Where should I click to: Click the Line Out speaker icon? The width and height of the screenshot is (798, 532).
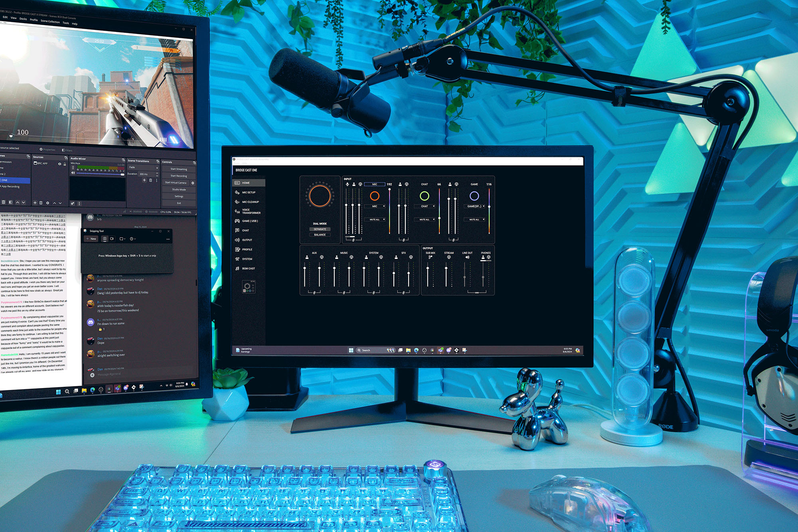467,258
